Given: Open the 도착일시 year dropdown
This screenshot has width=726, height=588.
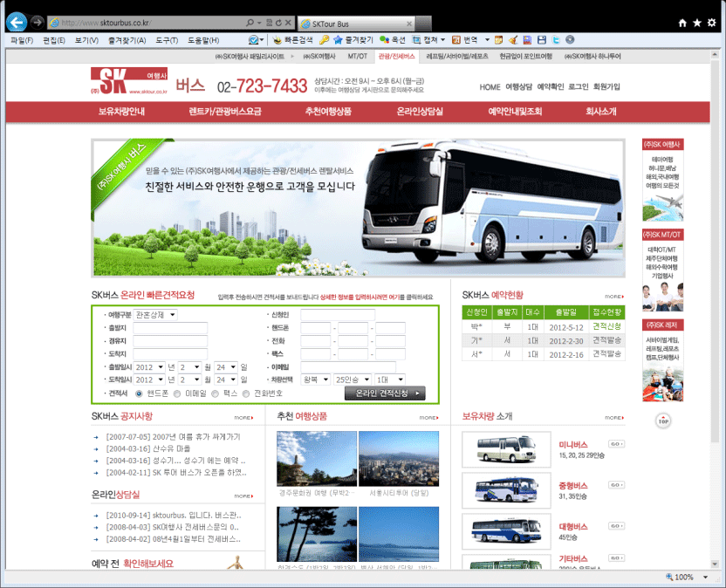Looking at the screenshot, I should coord(149,379).
